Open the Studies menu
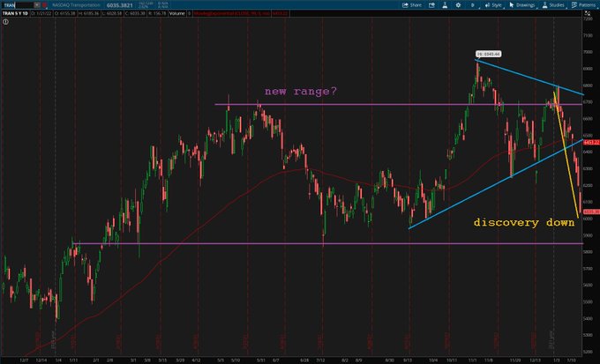This screenshot has height=364, width=600. [x=553, y=5]
